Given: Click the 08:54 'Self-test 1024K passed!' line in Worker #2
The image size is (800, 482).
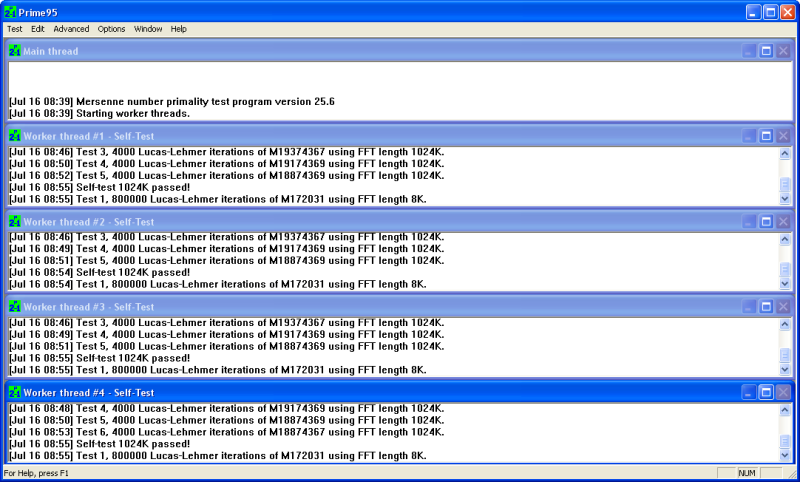Looking at the screenshot, I should tap(99, 272).
